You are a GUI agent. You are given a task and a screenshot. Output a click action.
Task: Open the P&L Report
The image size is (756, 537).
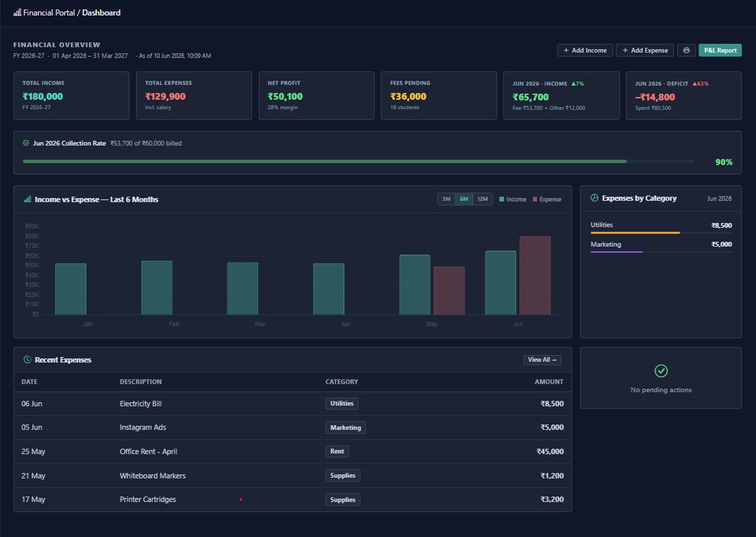click(x=720, y=50)
